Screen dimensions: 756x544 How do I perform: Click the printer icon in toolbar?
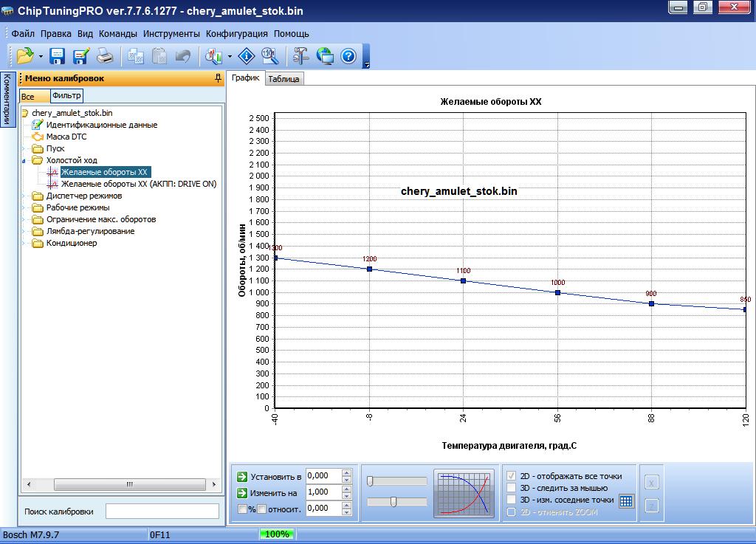point(105,56)
